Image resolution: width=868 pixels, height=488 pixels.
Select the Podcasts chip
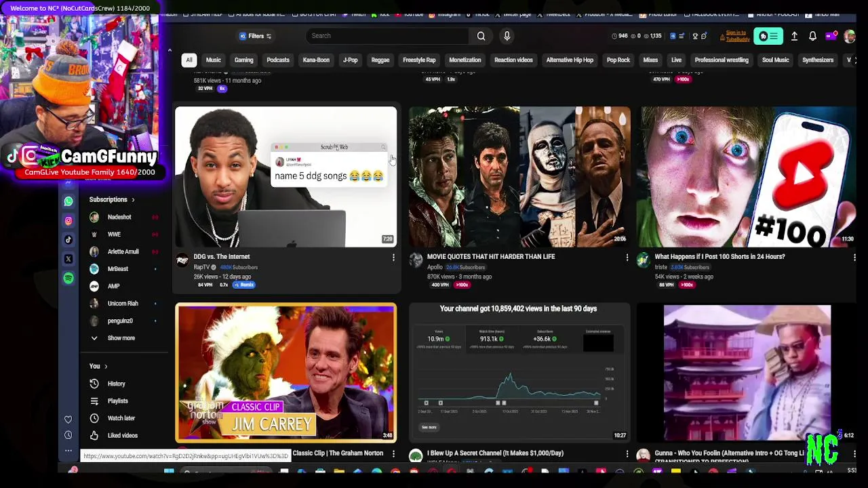click(278, 60)
